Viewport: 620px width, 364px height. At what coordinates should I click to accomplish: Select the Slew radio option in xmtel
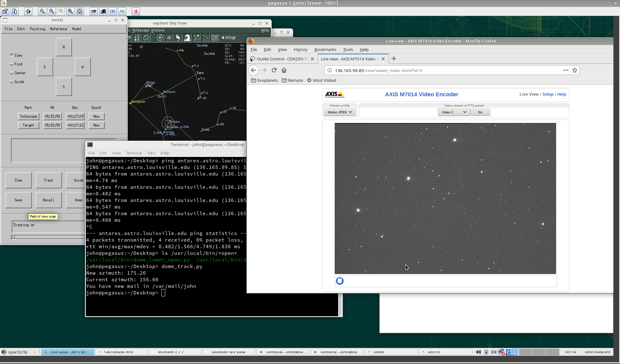[16, 55]
